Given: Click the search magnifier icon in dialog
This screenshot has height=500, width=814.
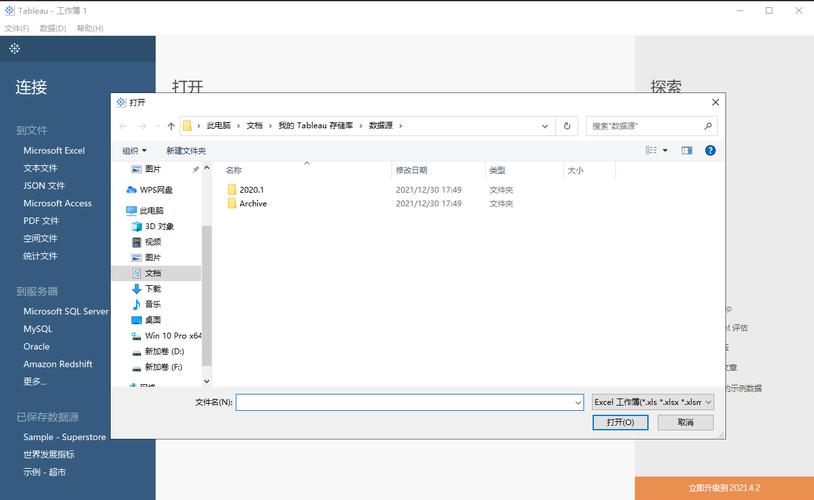Looking at the screenshot, I should click(708, 126).
